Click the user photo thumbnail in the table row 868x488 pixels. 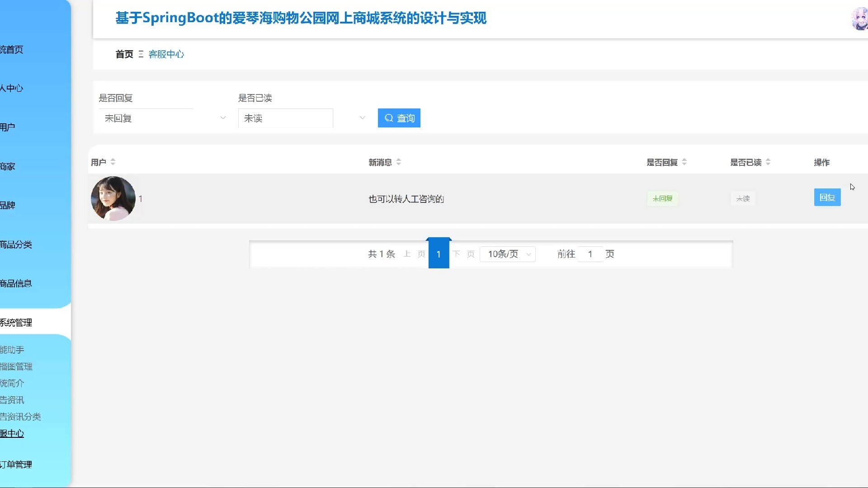[x=113, y=198]
